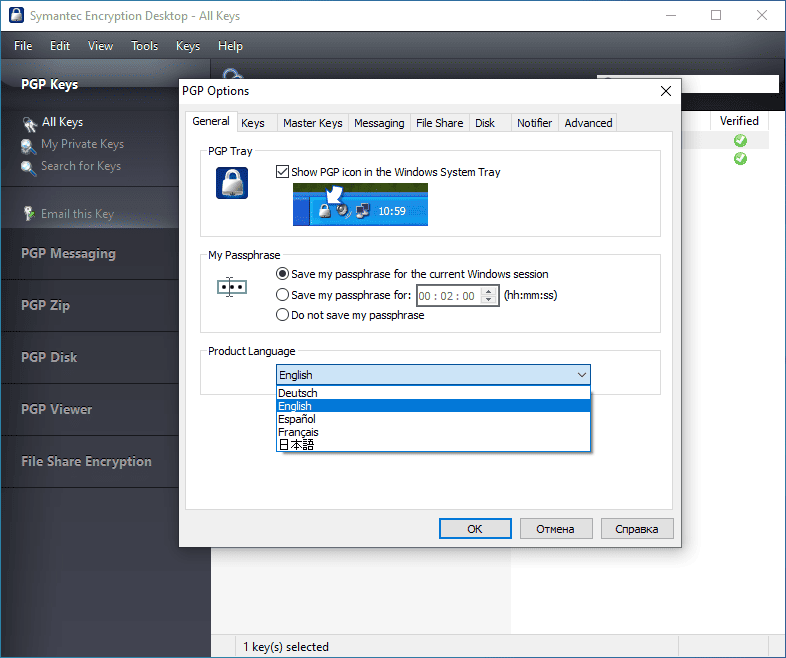Switch to the Master Keys tab
The height and width of the screenshot is (658, 786).
312,123
